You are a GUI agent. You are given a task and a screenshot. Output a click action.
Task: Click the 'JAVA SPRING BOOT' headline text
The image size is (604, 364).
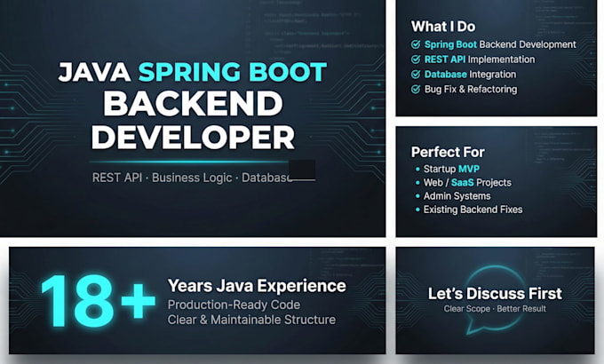193,72
